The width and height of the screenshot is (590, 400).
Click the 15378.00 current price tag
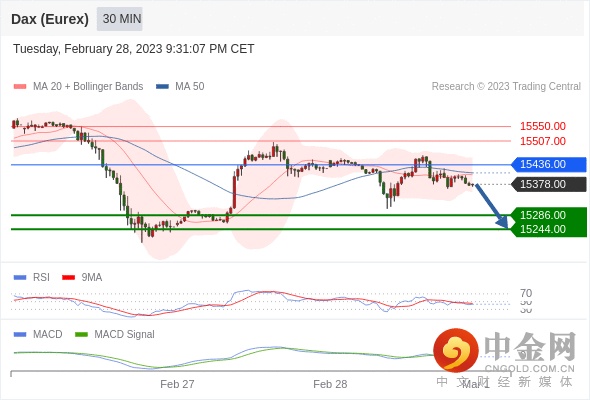tap(549, 184)
